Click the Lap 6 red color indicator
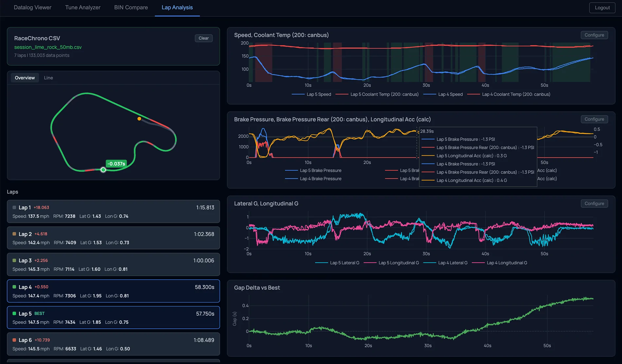Image resolution: width=622 pixels, height=364 pixels. tap(14, 340)
